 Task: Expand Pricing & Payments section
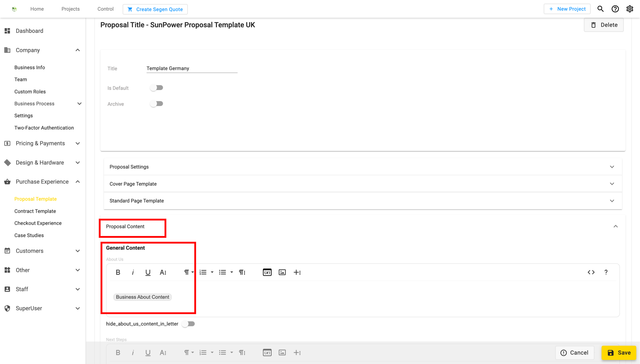[78, 144]
